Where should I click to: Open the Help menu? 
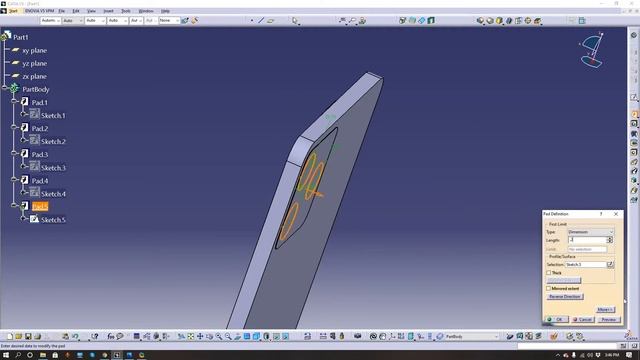tap(165, 11)
